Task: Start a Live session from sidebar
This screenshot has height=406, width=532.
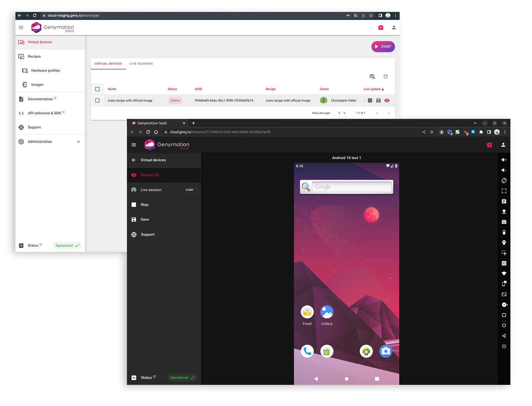Action: (189, 190)
